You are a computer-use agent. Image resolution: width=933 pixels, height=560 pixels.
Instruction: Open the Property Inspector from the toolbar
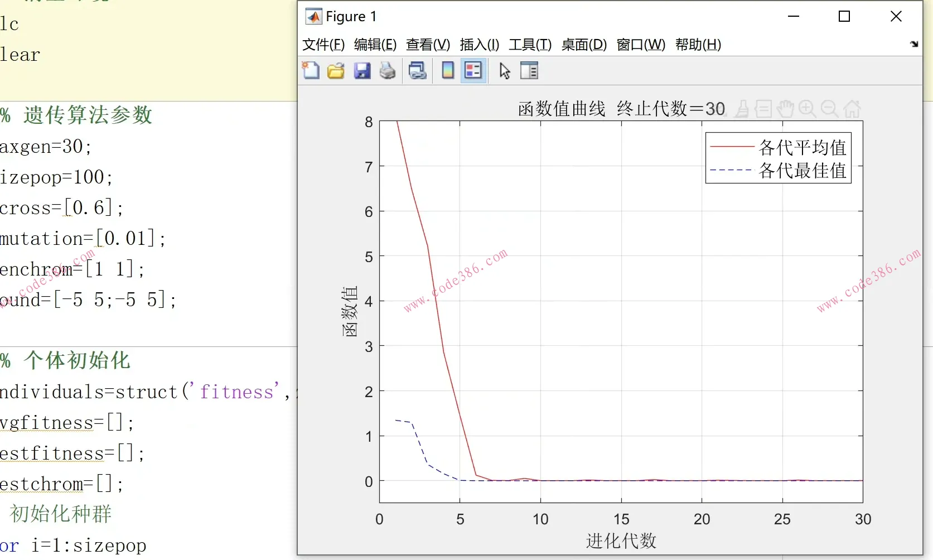click(529, 71)
